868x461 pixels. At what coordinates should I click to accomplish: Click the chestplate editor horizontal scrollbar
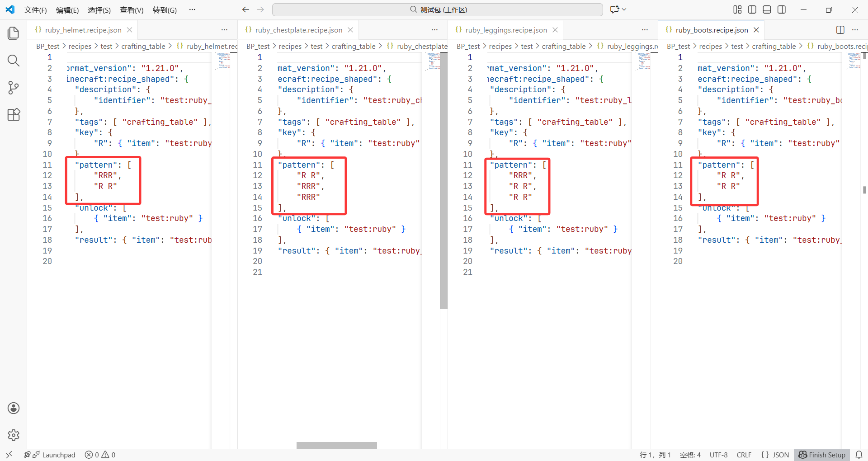pyautogui.click(x=336, y=445)
